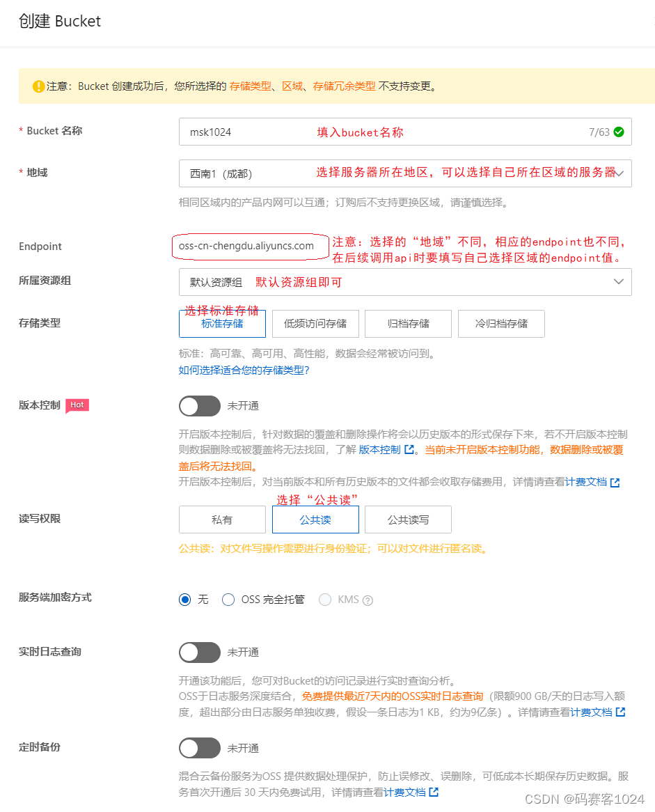Click the KMS help question mark icon
The image size is (655, 812).
(368, 600)
